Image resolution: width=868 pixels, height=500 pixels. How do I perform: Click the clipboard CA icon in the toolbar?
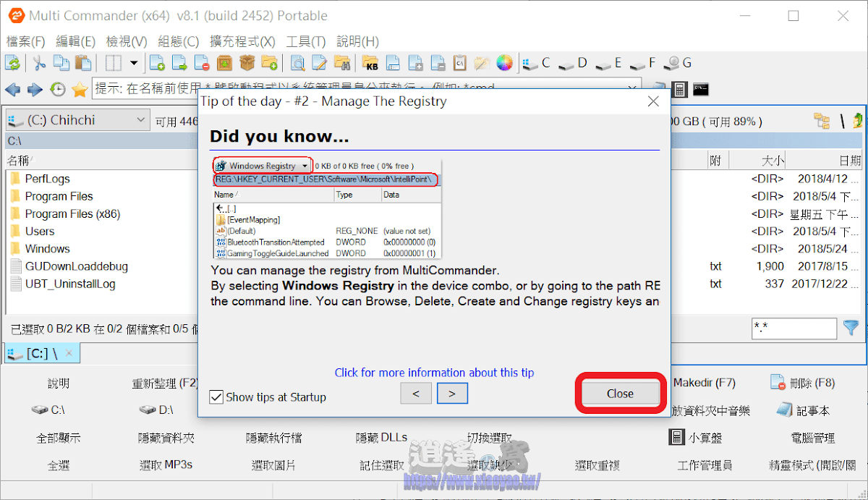click(x=459, y=63)
